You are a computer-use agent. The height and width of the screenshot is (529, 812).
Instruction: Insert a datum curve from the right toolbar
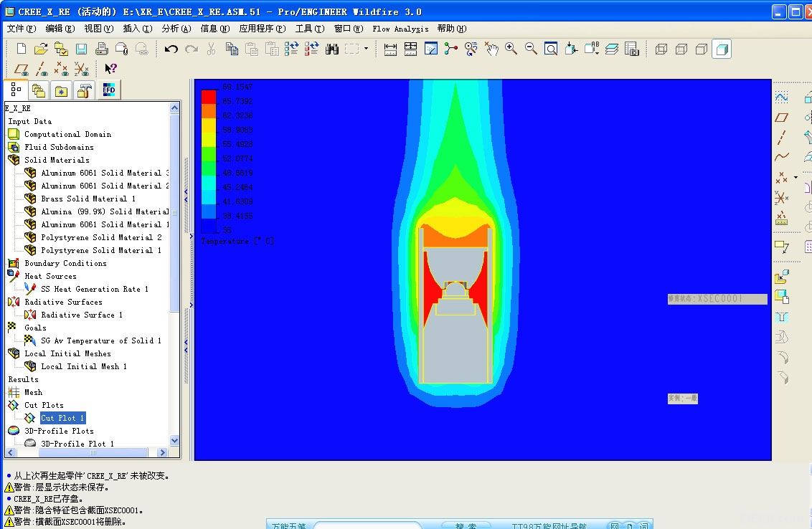[x=781, y=157]
